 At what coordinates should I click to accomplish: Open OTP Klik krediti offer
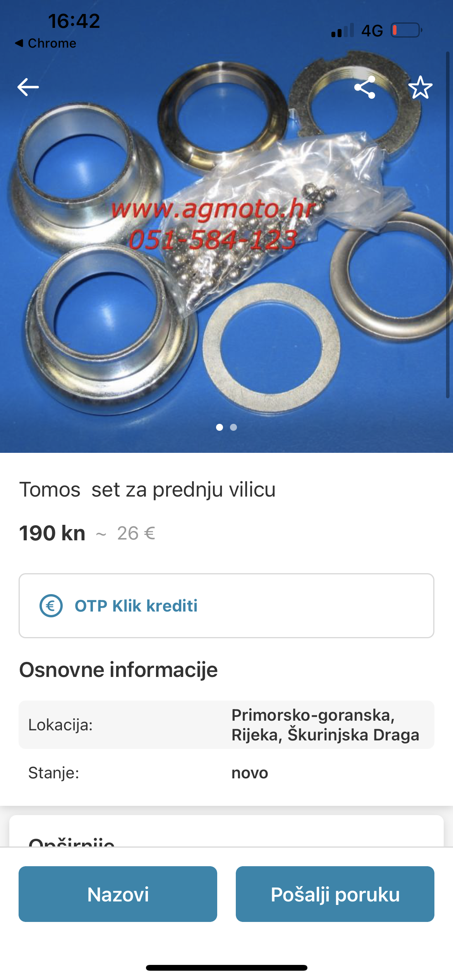pos(226,606)
